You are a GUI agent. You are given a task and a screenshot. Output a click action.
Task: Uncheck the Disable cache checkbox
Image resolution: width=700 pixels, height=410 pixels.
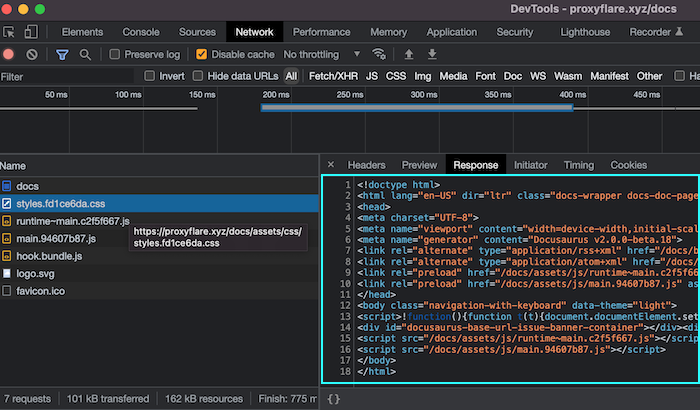click(201, 54)
